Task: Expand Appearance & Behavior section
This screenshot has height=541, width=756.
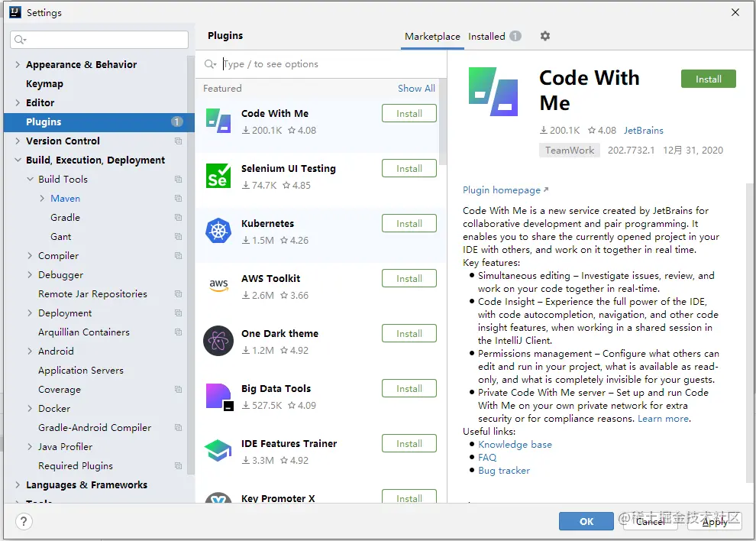Action: pyautogui.click(x=18, y=64)
